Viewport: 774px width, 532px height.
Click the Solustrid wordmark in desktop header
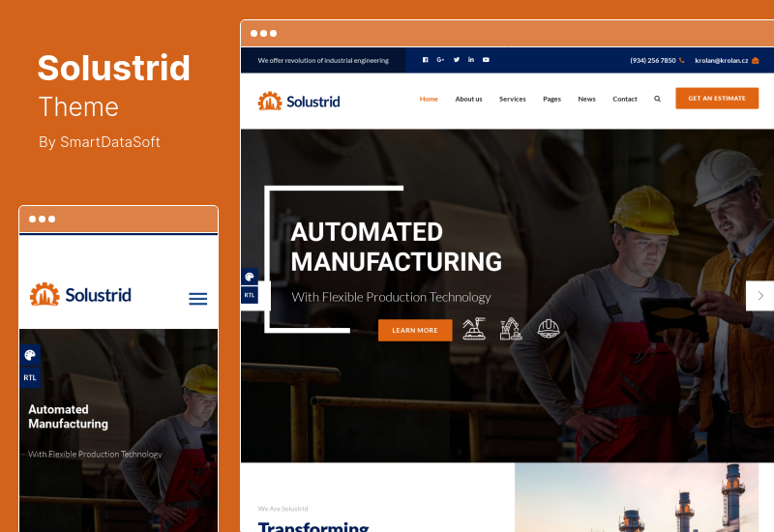pos(313,102)
